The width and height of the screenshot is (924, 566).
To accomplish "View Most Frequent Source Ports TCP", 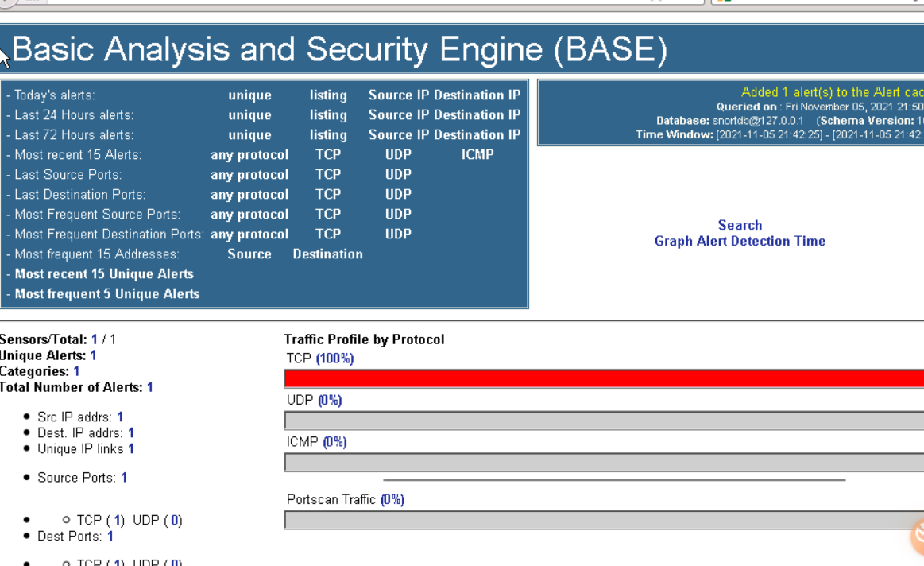I will [x=328, y=215].
